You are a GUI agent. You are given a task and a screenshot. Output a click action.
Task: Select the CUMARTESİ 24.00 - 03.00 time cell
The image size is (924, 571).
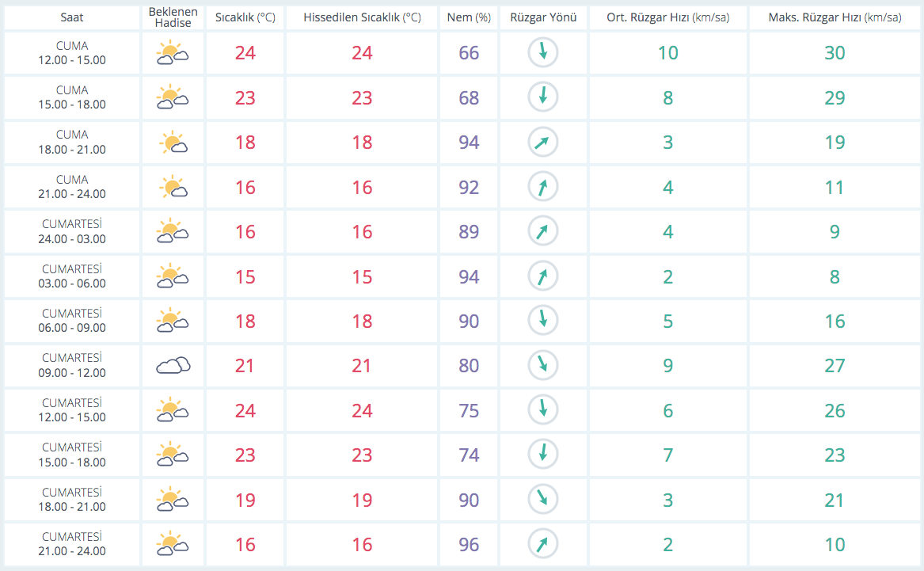pos(72,231)
